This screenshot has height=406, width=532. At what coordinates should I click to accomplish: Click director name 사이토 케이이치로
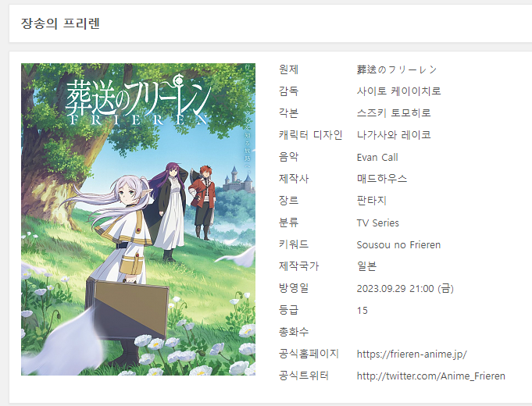pos(398,91)
